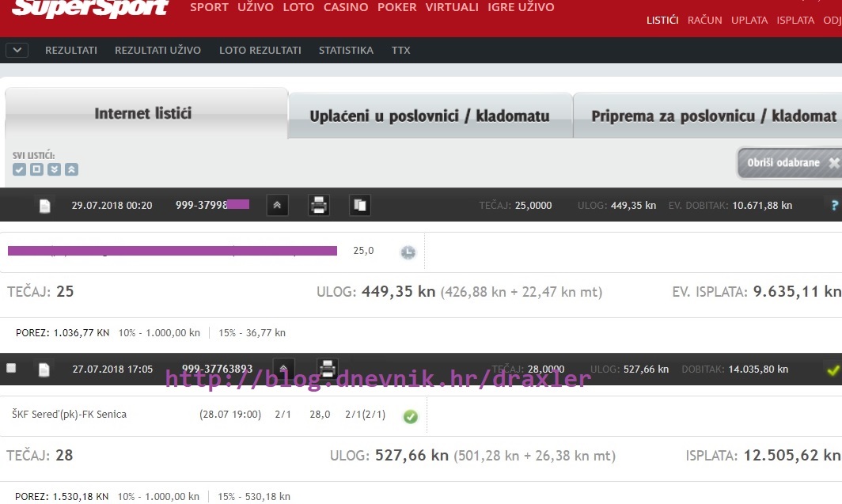Switch to Uplaćeni u poslovnici / kladomatu tab
Screen dimensions: 842x504
click(430, 116)
